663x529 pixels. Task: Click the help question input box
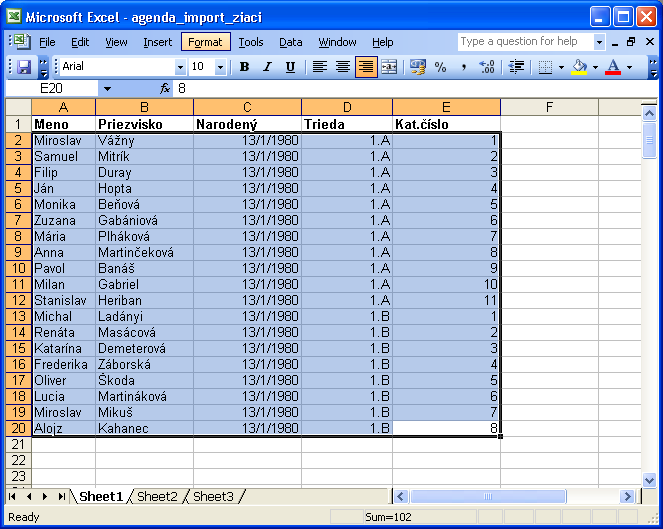pyautogui.click(x=525, y=42)
